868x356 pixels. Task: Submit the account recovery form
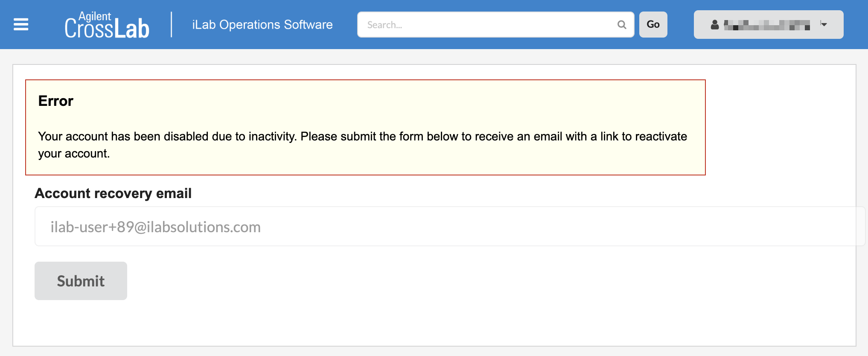pos(81,281)
